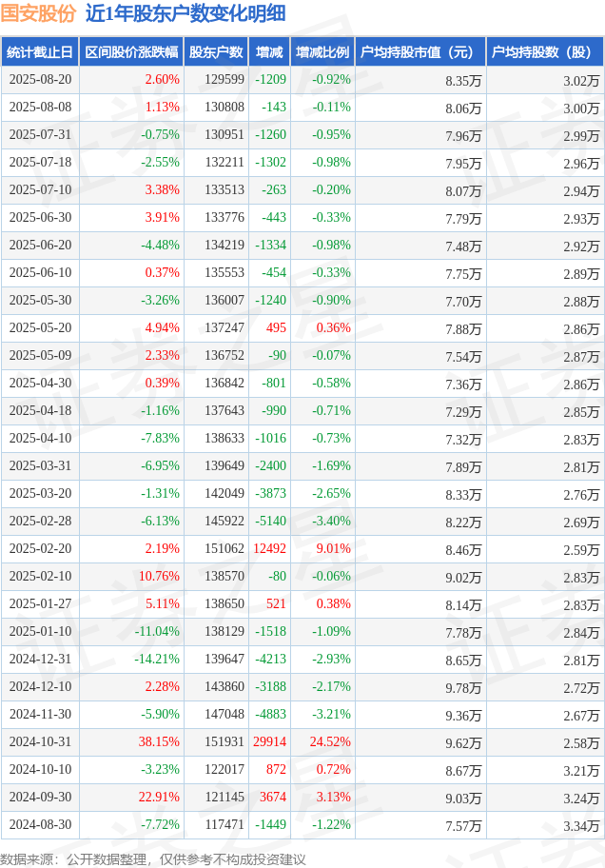
Task: Click the 增减 column header
Action: (269, 52)
